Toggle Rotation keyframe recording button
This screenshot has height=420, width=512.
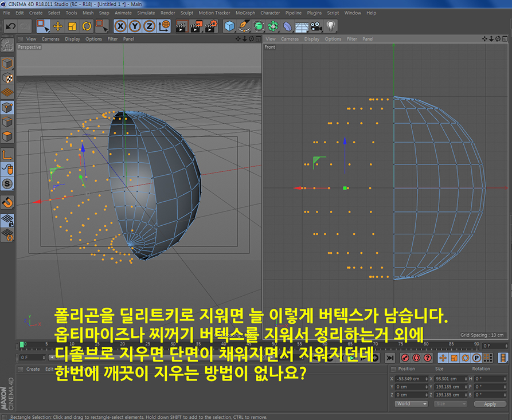click(466, 358)
